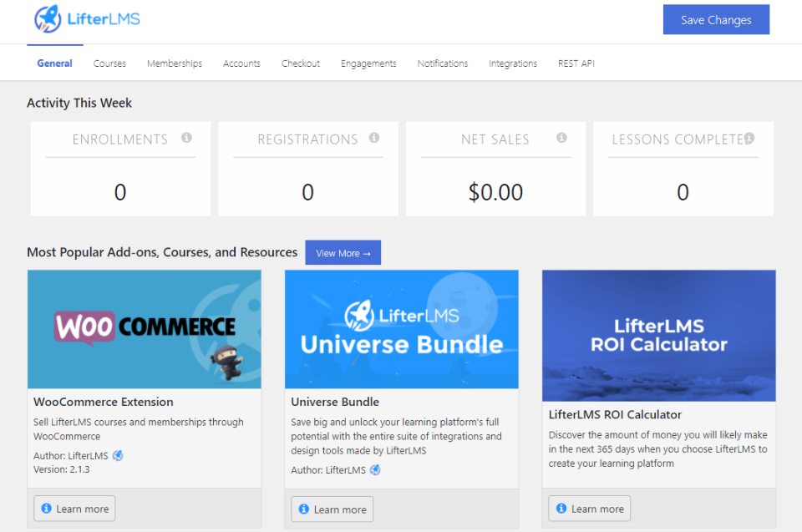Click the Universe Bundle banner image
The image size is (802, 532).
click(402, 329)
